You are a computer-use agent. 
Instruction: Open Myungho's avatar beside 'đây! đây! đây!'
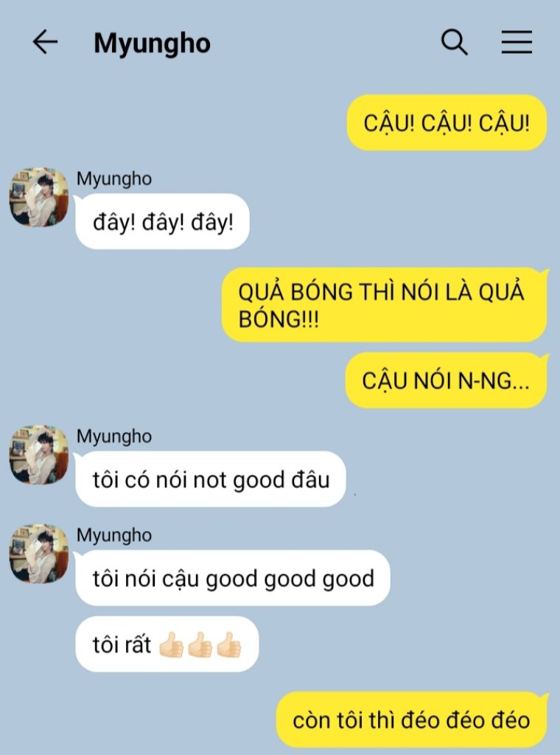tap(39, 197)
